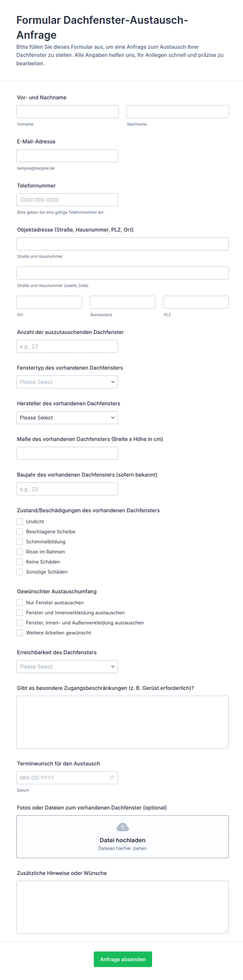Enable Nur Fenster austauschen

point(20,603)
